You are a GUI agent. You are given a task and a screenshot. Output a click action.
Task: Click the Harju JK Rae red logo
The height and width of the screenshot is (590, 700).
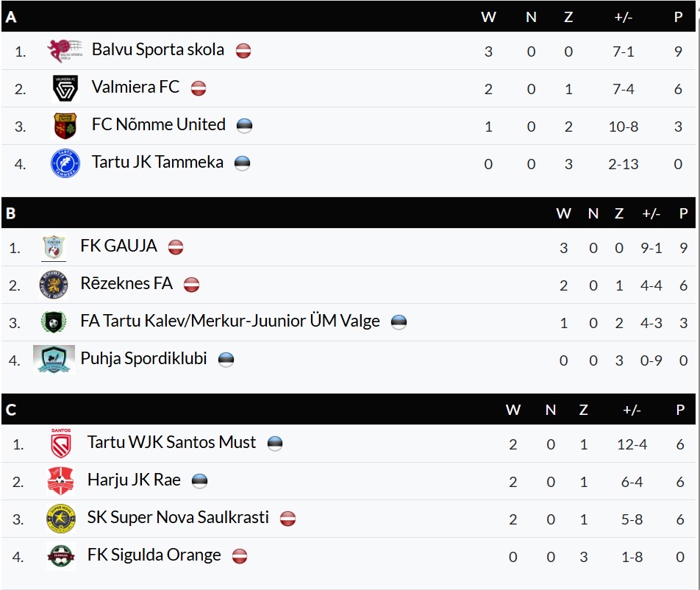60,481
